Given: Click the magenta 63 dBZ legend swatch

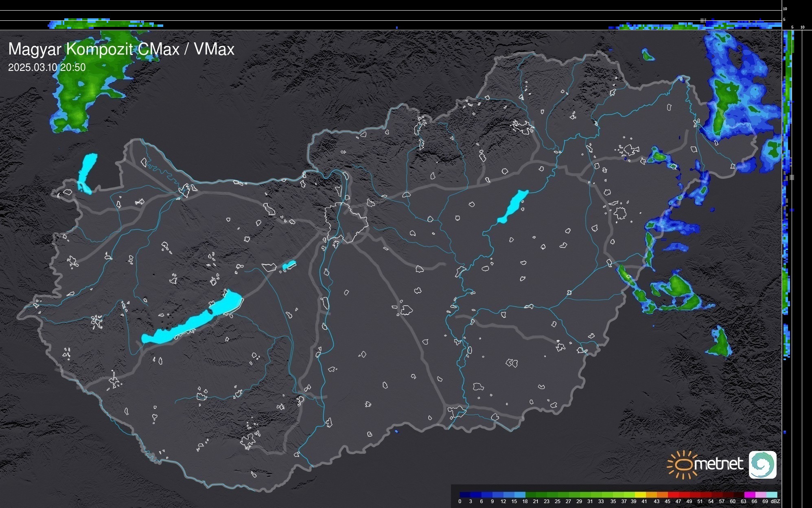Looking at the screenshot, I should click(750, 495).
